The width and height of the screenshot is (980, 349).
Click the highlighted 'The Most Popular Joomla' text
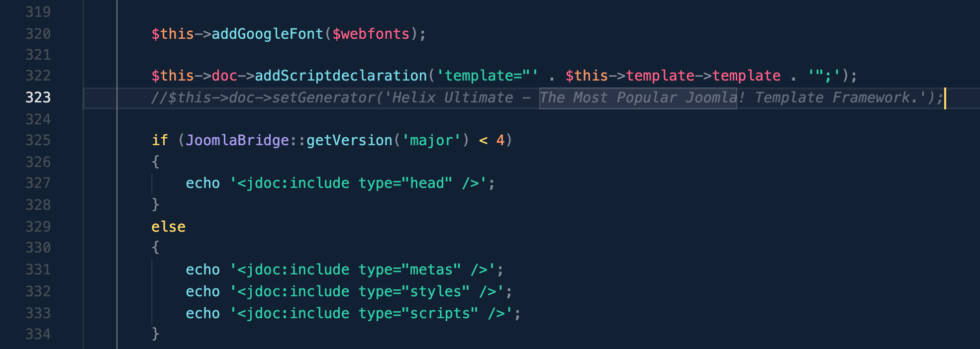pyautogui.click(x=638, y=97)
